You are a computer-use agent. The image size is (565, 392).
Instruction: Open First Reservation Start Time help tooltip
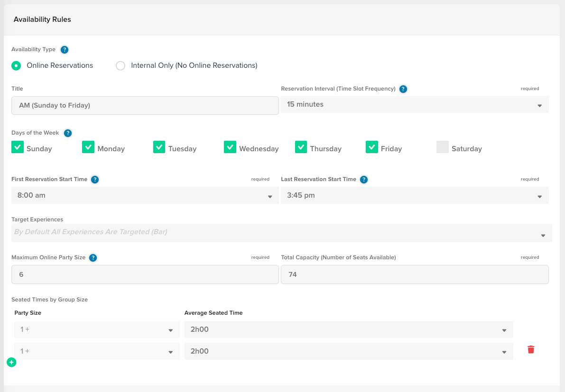[x=95, y=180]
